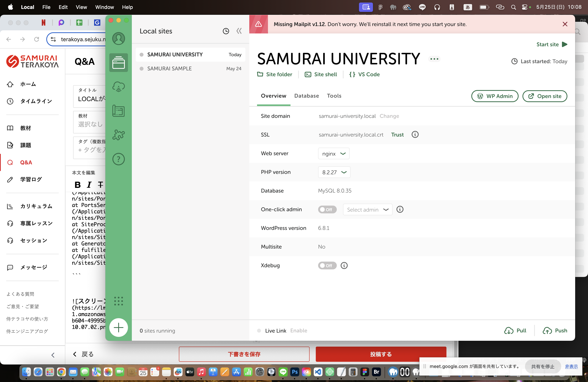588x382 pixels.
Task: Open the File menu
Action: pyautogui.click(x=46, y=7)
